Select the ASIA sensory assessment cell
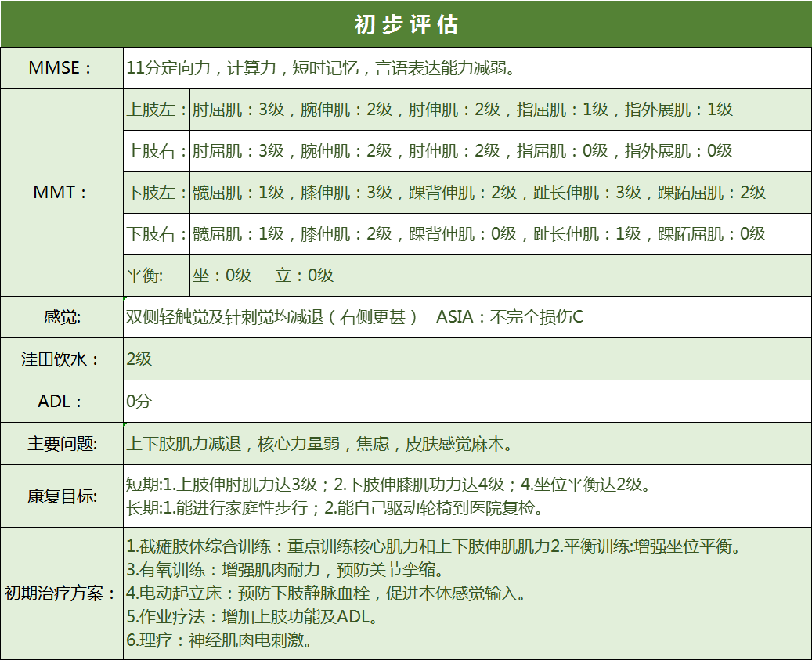The width and height of the screenshot is (812, 660). (x=467, y=317)
